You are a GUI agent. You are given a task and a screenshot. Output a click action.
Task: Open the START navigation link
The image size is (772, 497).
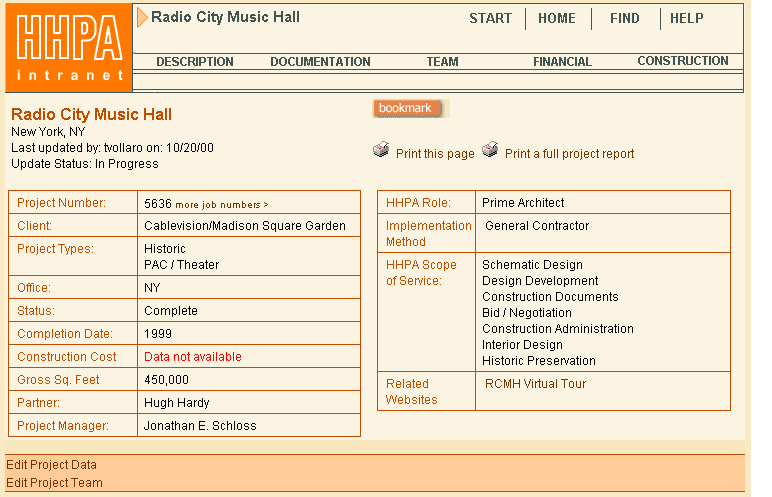490,18
